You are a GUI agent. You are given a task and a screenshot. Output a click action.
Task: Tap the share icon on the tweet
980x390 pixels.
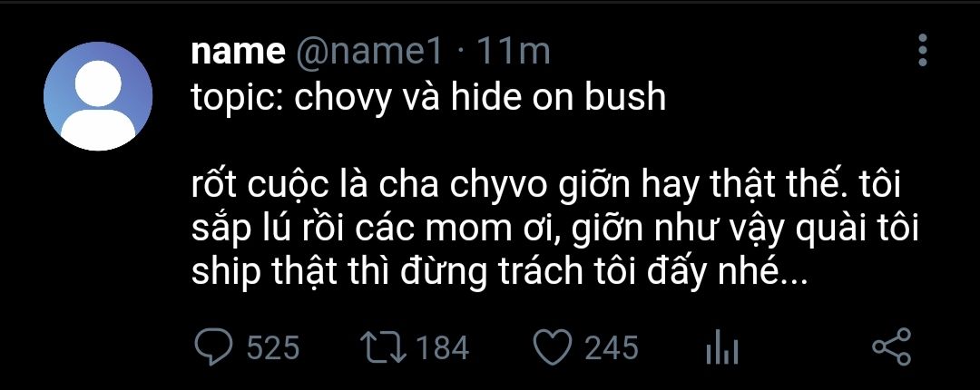(890, 347)
